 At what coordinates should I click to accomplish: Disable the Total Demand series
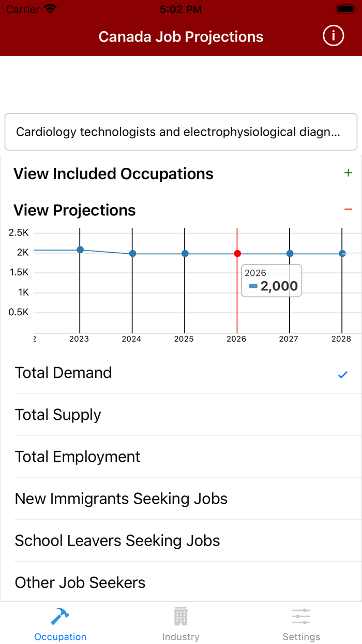(x=181, y=373)
